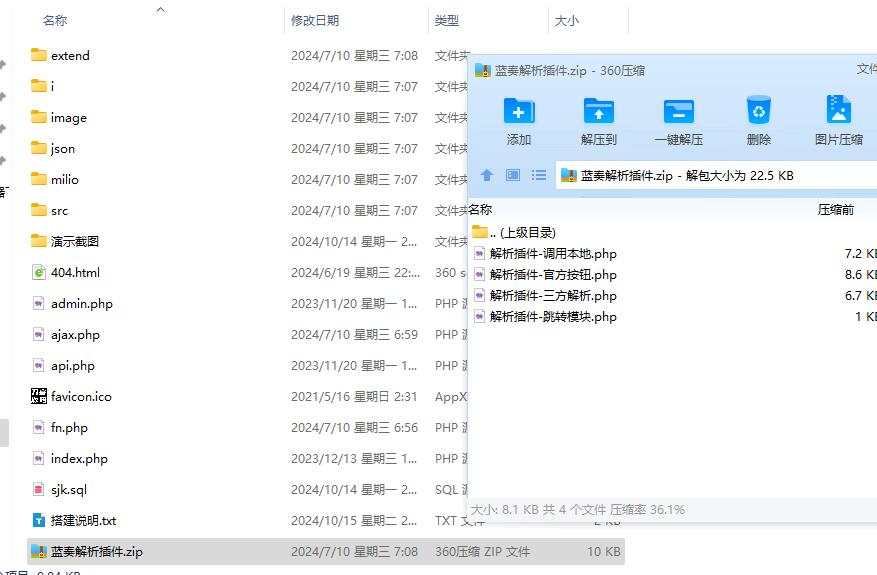Click the 添加 (Add) icon in 360压缩
877x575 pixels.
coord(519,110)
